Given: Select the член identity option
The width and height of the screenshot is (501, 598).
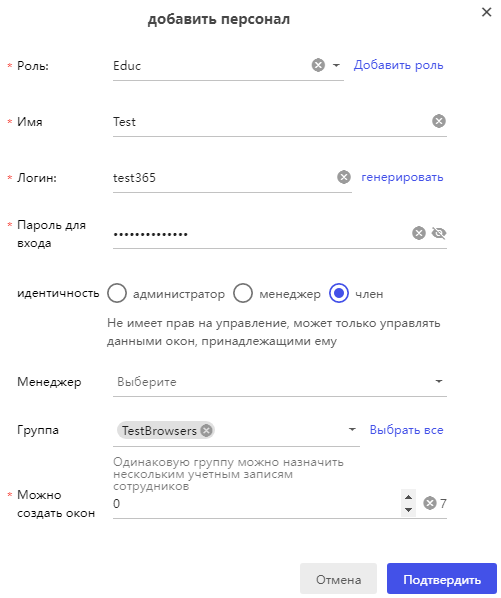Looking at the screenshot, I should pyautogui.click(x=339, y=293).
